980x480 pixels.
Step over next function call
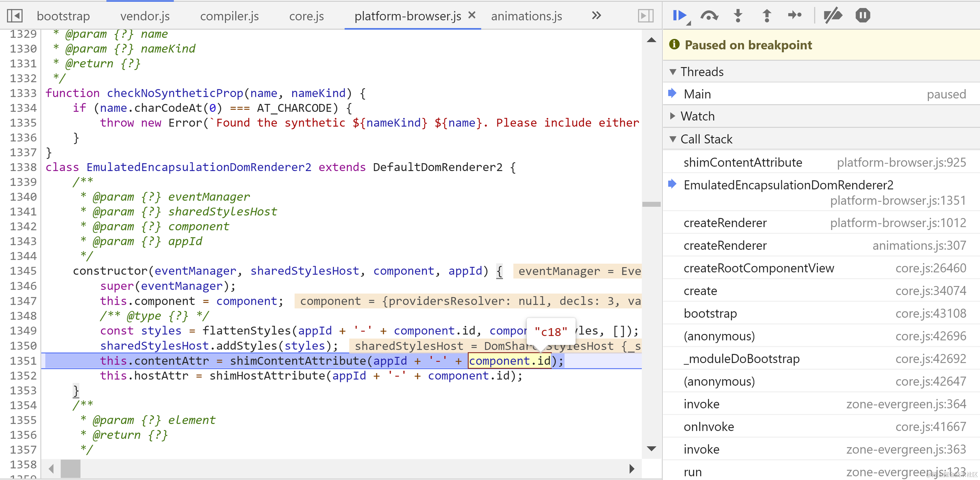pos(709,16)
